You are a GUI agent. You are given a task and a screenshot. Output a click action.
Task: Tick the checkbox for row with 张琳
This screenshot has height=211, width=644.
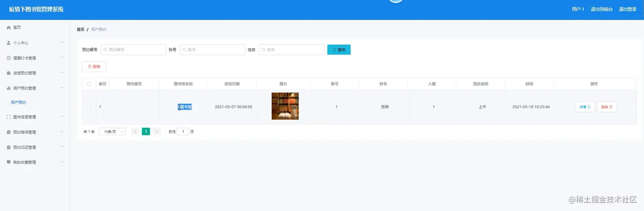(89, 107)
